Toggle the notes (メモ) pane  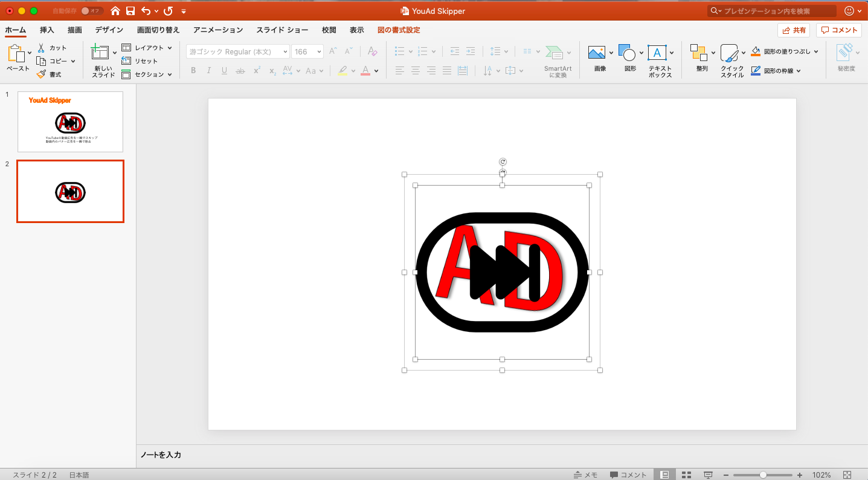585,475
